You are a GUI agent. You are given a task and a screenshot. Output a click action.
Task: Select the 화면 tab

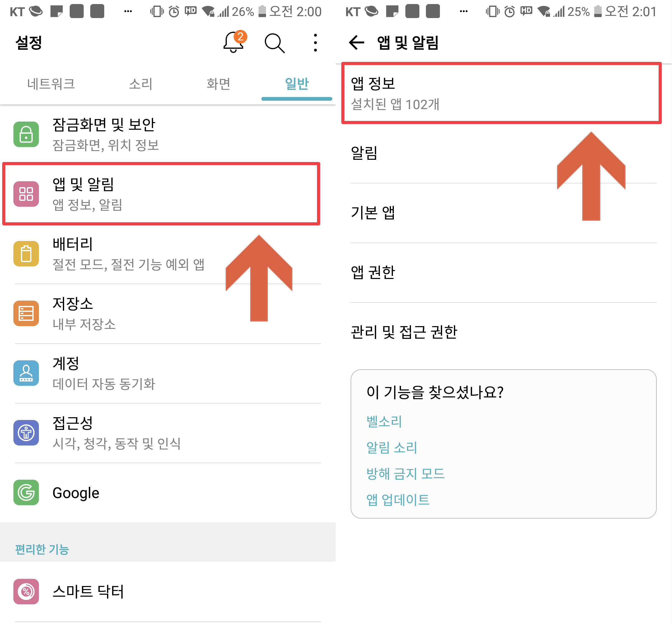(218, 84)
